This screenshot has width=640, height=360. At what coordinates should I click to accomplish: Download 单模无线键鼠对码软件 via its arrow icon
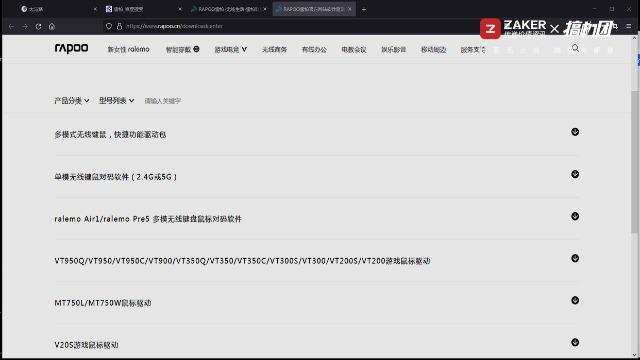(x=575, y=174)
